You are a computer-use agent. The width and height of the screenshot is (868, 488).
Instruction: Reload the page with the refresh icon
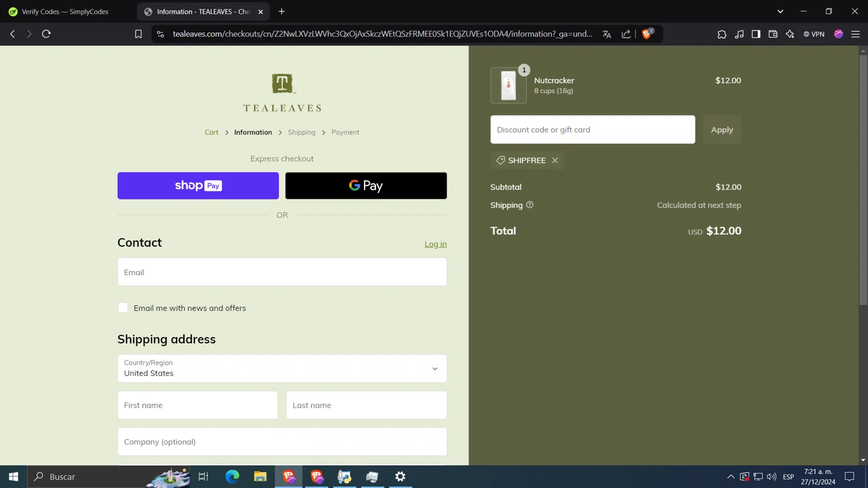point(46,34)
